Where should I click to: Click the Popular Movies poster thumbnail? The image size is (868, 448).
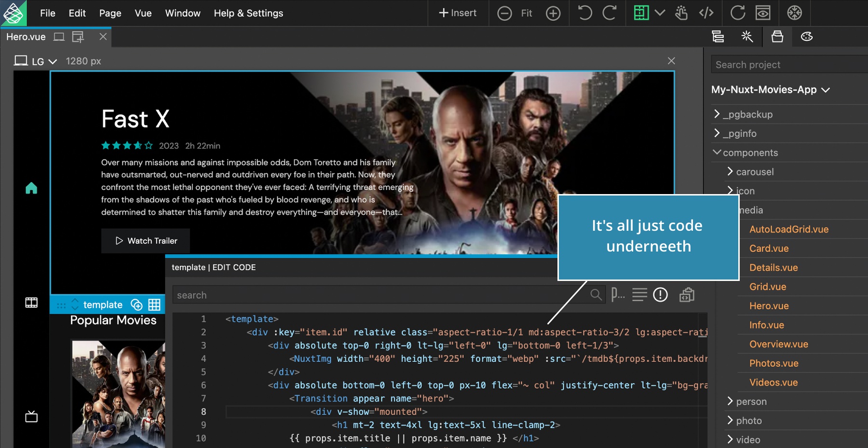click(119, 393)
